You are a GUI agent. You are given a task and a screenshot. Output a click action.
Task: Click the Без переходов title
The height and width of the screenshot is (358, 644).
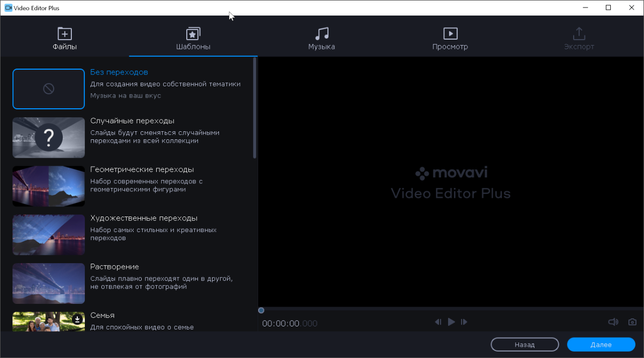point(119,72)
